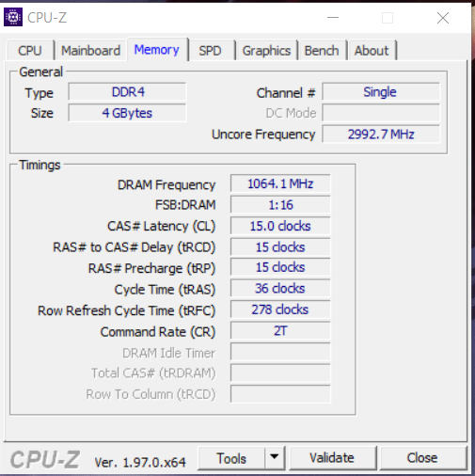Open the About tab
This screenshot has width=475, height=476.
pos(372,51)
